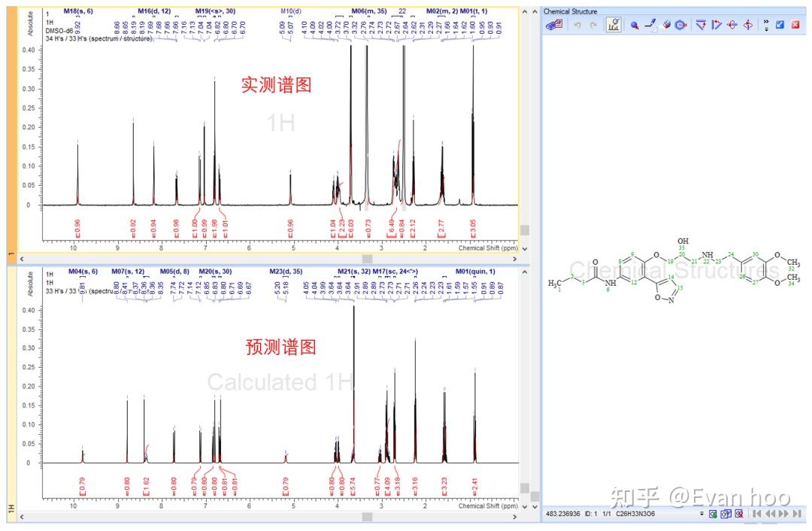Image resolution: width=812 pixels, height=531 pixels.
Task: Expand the extra toolbar options chevron
Action: pyautogui.click(x=765, y=24)
